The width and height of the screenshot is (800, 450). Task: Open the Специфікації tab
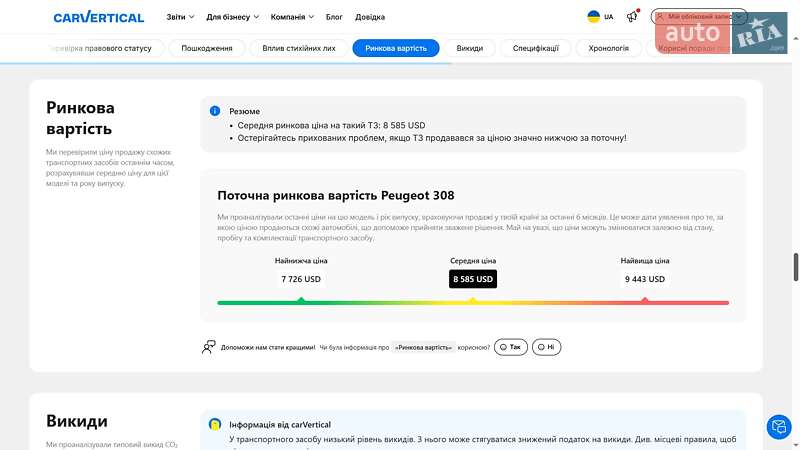(535, 48)
